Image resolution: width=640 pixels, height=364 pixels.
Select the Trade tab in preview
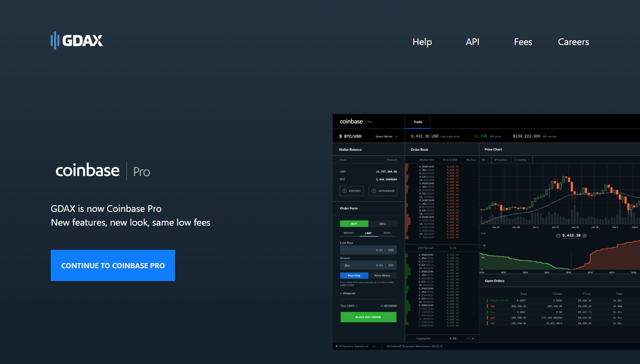click(x=417, y=122)
